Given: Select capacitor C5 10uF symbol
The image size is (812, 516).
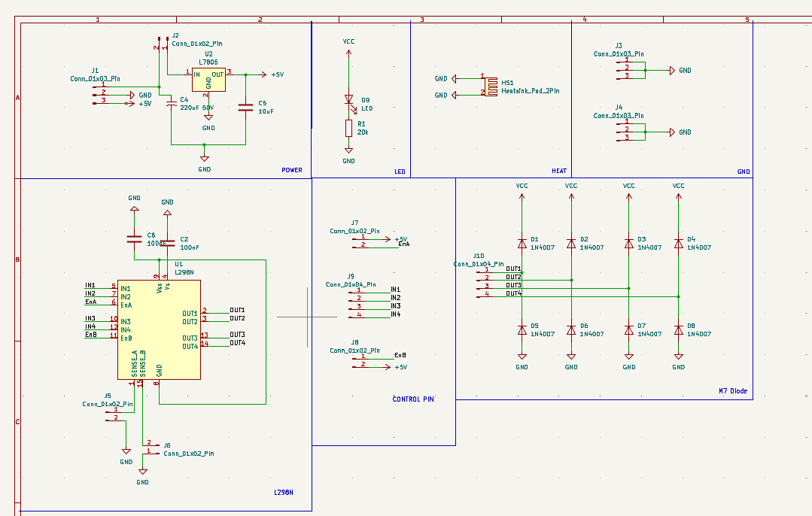Looking at the screenshot, I should (x=245, y=108).
